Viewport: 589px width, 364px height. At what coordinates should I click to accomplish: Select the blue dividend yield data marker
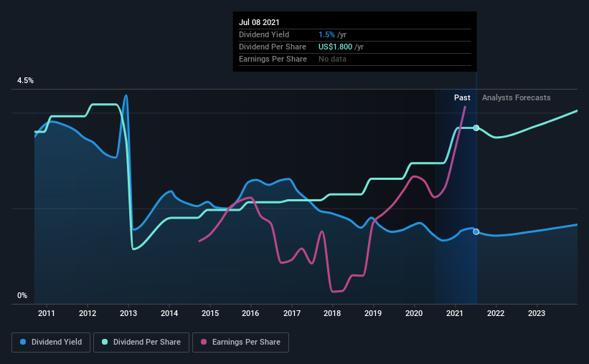(476, 231)
